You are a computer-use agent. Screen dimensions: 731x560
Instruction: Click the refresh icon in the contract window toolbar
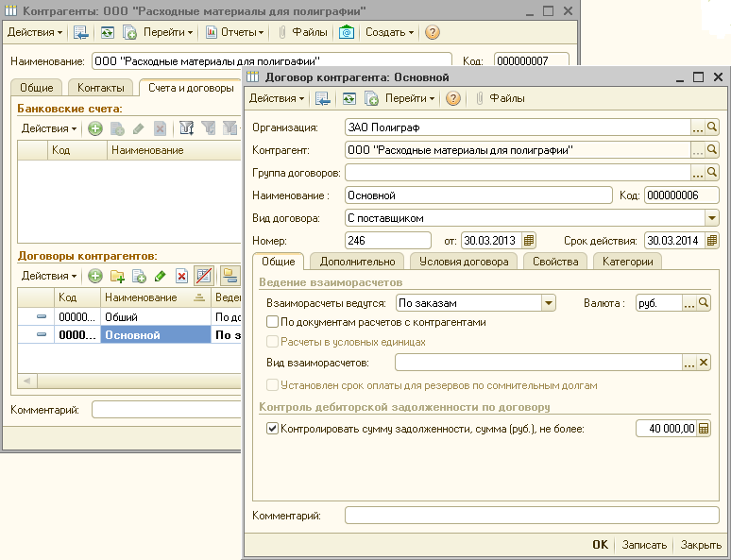(x=349, y=98)
